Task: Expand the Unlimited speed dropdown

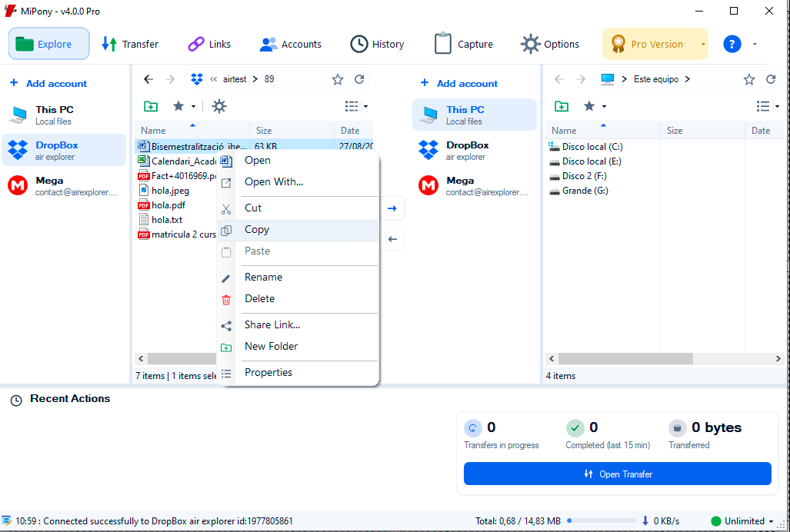Action: tap(771, 521)
